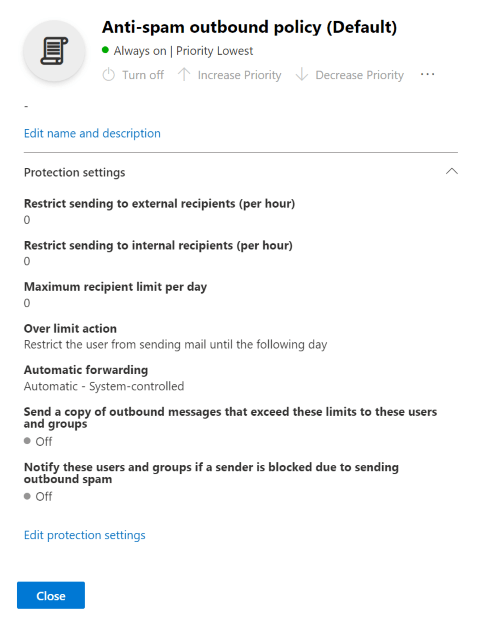Open the more options ellipsis menu
The width and height of the screenshot is (480, 619).
[x=428, y=74]
